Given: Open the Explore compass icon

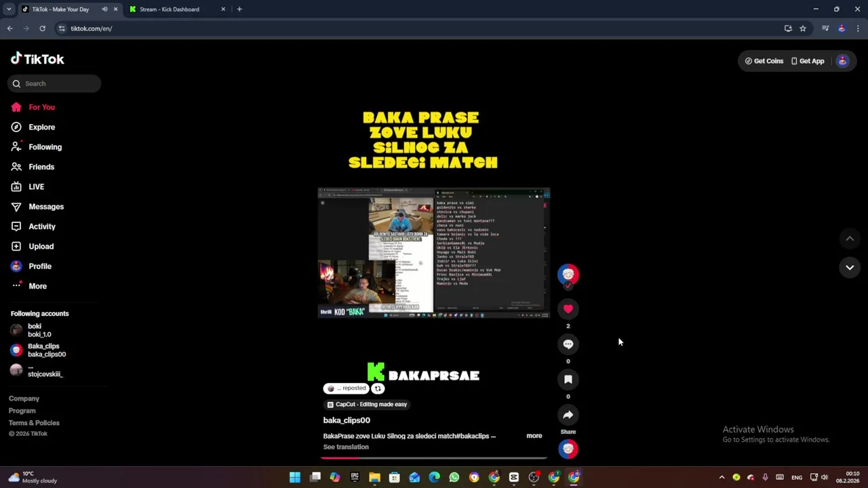Looking at the screenshot, I should click(x=16, y=127).
